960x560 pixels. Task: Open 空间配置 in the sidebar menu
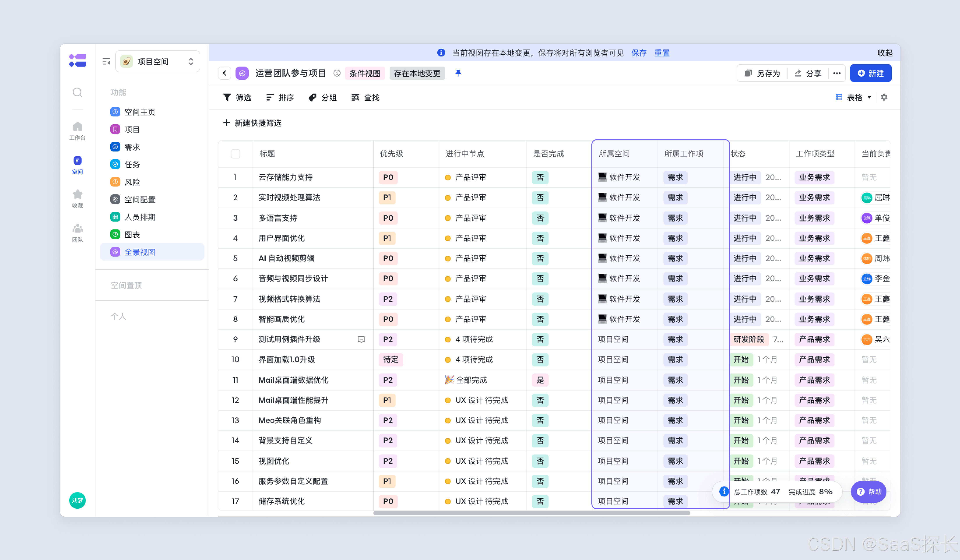(x=139, y=199)
